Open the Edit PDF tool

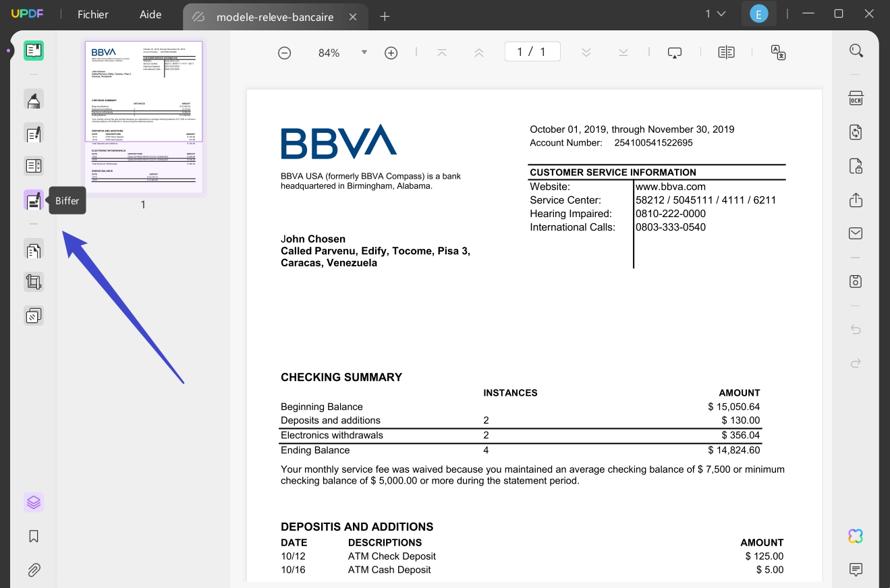point(34,134)
